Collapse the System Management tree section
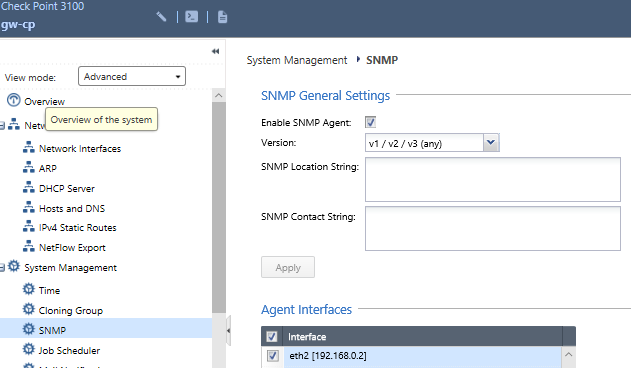Screen dimensions: 631x368 coord(2,267)
